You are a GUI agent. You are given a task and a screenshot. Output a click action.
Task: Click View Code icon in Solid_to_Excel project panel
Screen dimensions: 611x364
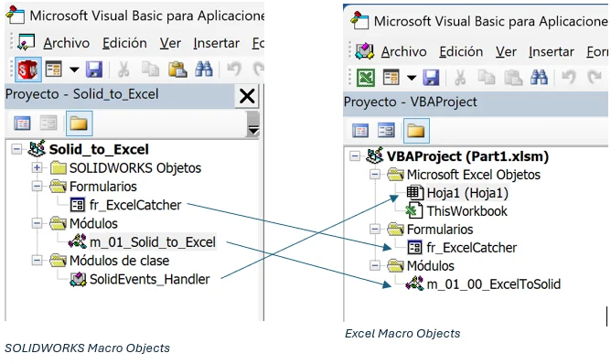pyautogui.click(x=22, y=123)
